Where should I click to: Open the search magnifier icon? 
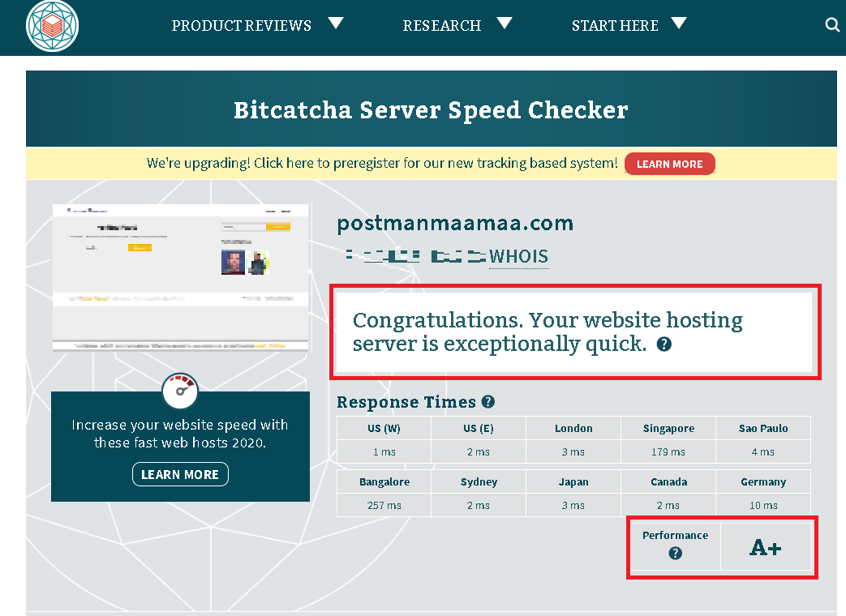pos(832,25)
